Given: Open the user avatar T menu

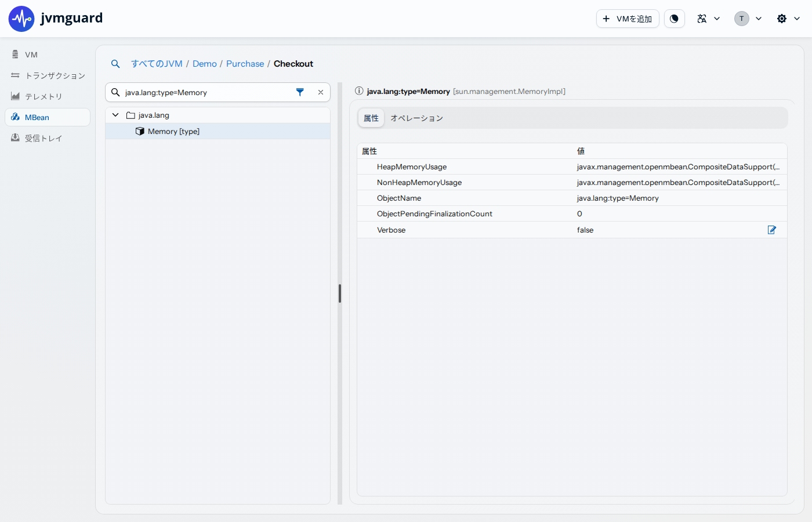Looking at the screenshot, I should pos(748,19).
